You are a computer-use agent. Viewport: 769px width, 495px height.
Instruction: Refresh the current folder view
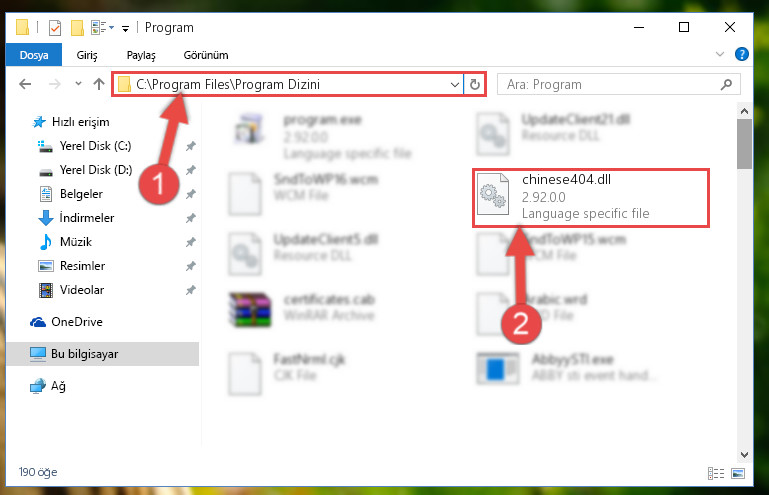click(x=474, y=84)
